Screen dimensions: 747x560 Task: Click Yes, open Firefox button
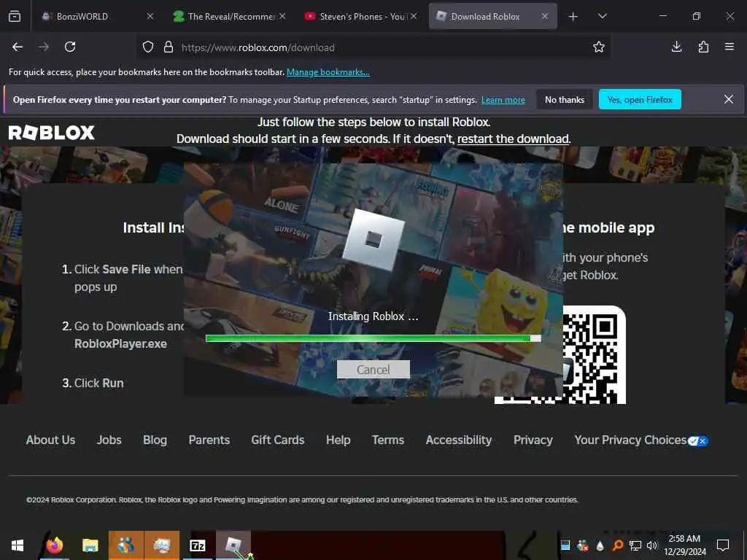(640, 99)
